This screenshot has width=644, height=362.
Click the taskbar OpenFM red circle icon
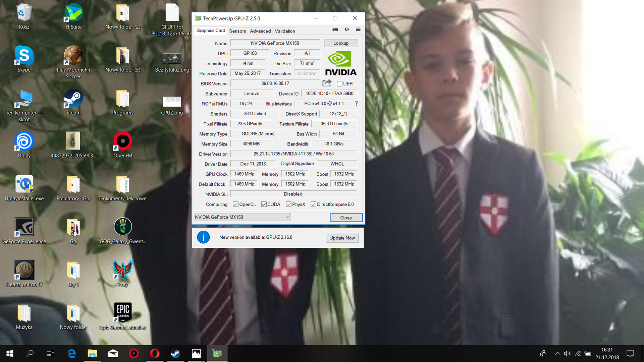[134, 353]
